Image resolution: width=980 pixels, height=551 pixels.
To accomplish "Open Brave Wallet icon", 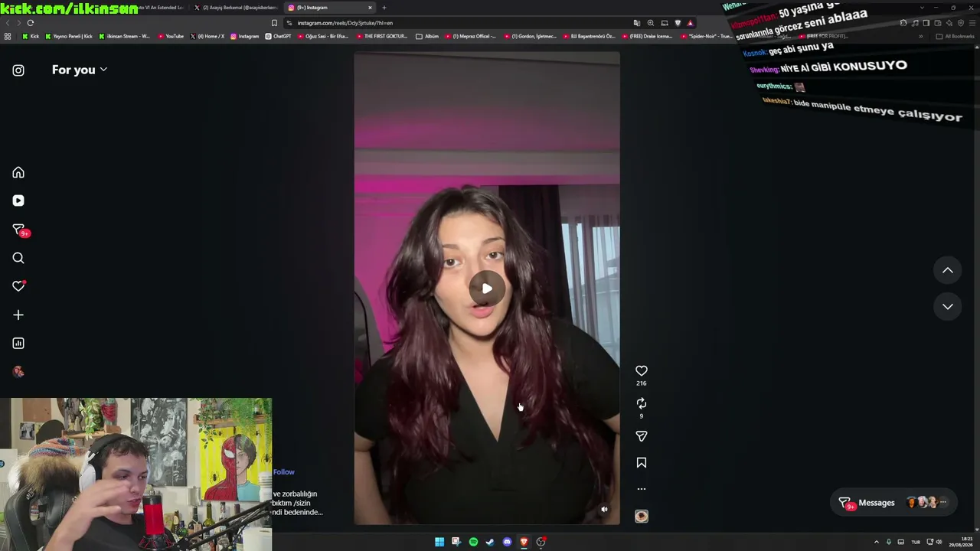I will pos(938,23).
